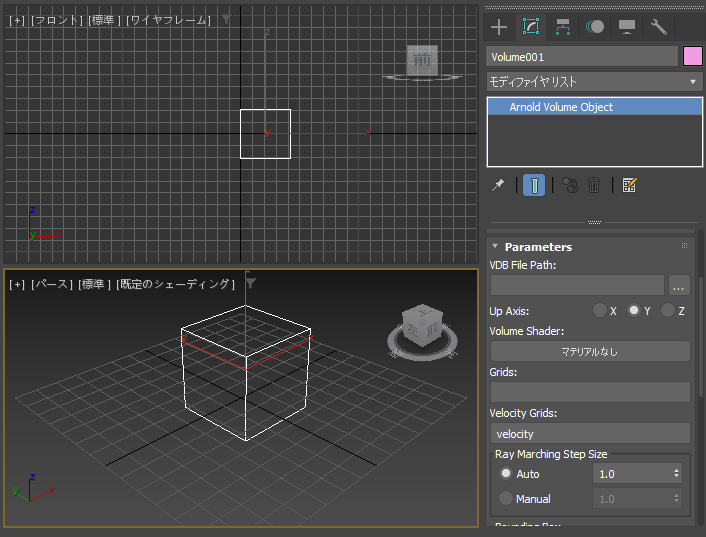Screen dimensions: 706x537
Task: Click the VDB file browse button
Action: pos(680,285)
